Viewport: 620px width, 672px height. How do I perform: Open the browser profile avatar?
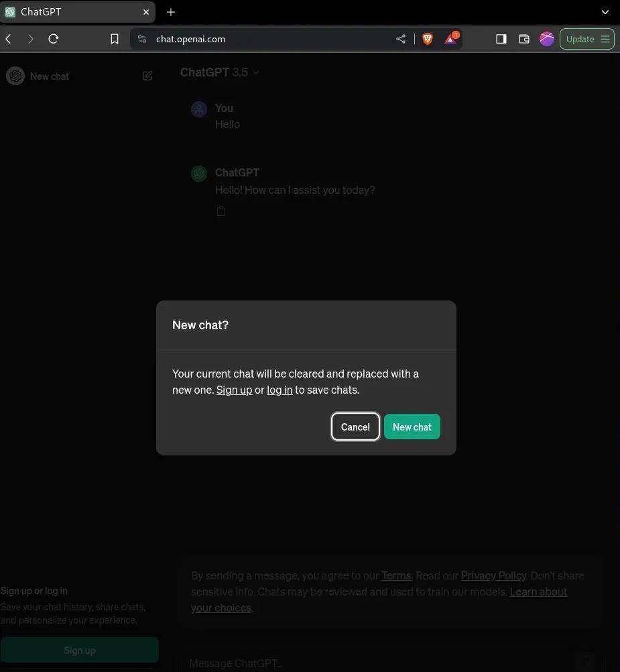point(547,39)
